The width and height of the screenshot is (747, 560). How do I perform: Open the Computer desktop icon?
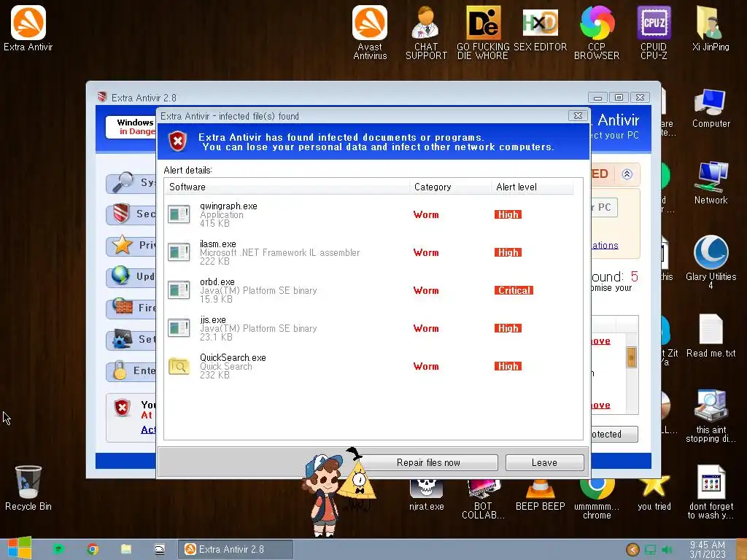tap(711, 108)
